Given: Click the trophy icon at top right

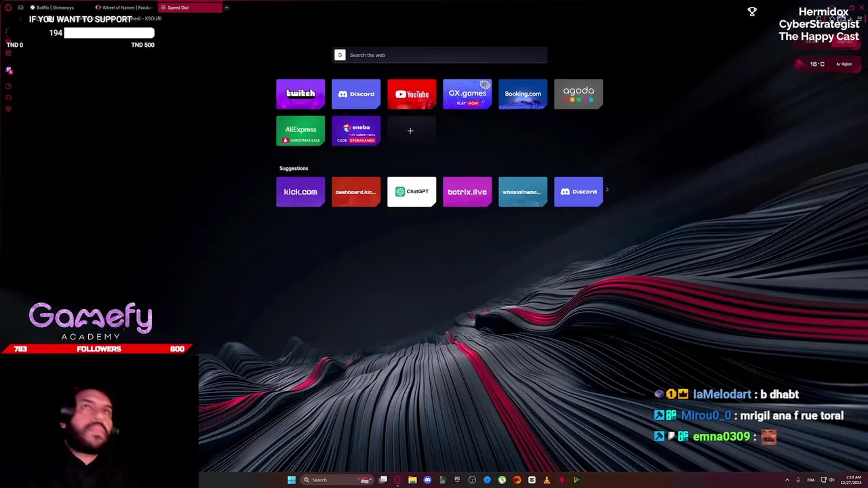Looking at the screenshot, I should (752, 12).
